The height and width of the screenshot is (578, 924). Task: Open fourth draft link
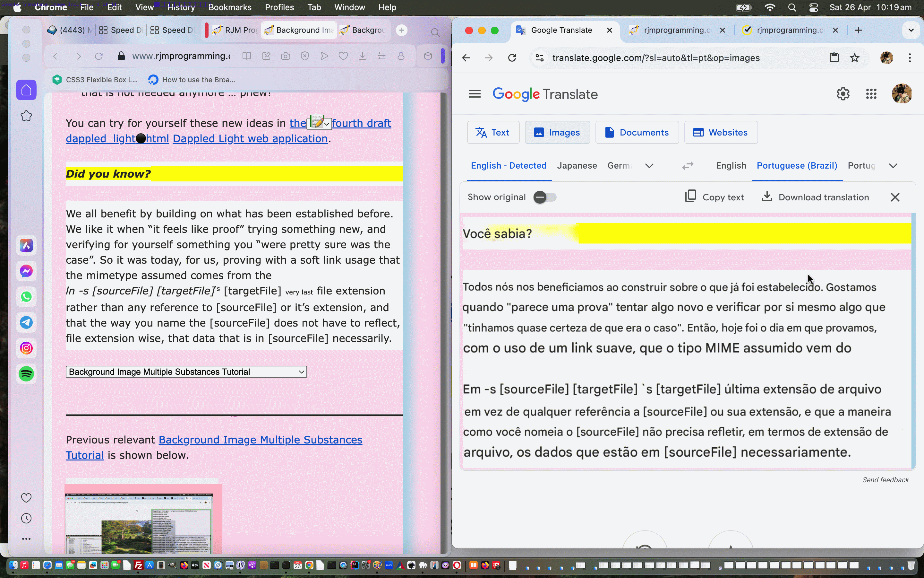361,123
